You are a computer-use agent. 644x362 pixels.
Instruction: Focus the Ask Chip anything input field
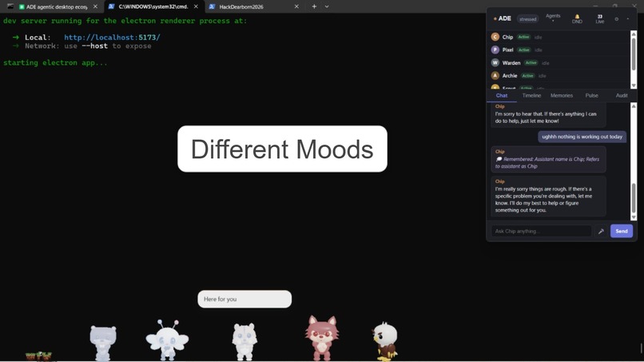click(x=541, y=231)
